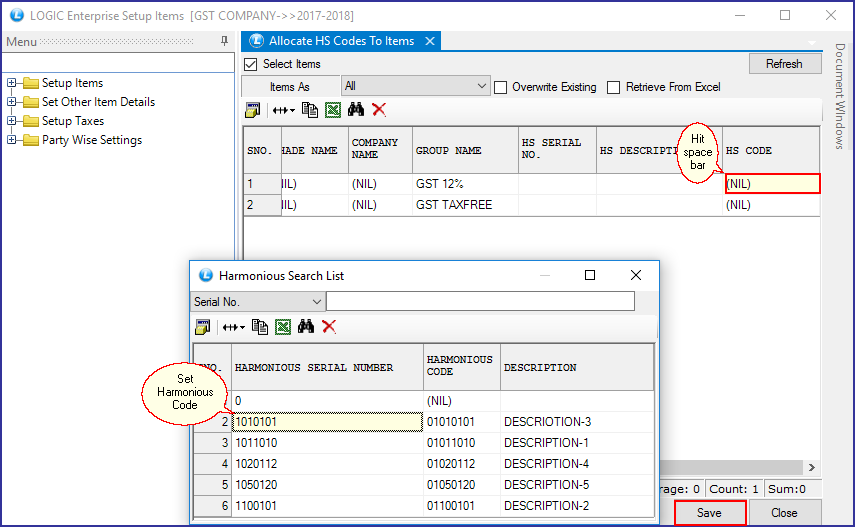Click column width arrows icon in search list toolbar
This screenshot has height=527, width=855.
coord(233,327)
